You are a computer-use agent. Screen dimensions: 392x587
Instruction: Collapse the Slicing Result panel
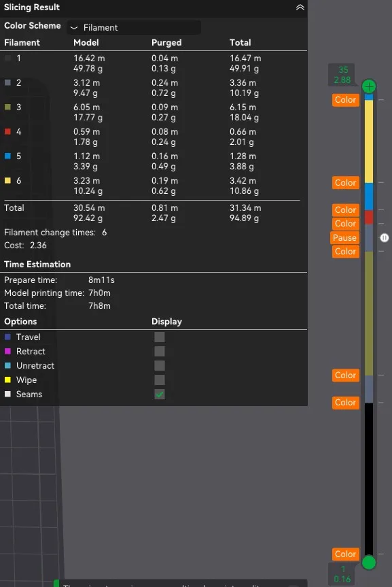click(x=300, y=7)
